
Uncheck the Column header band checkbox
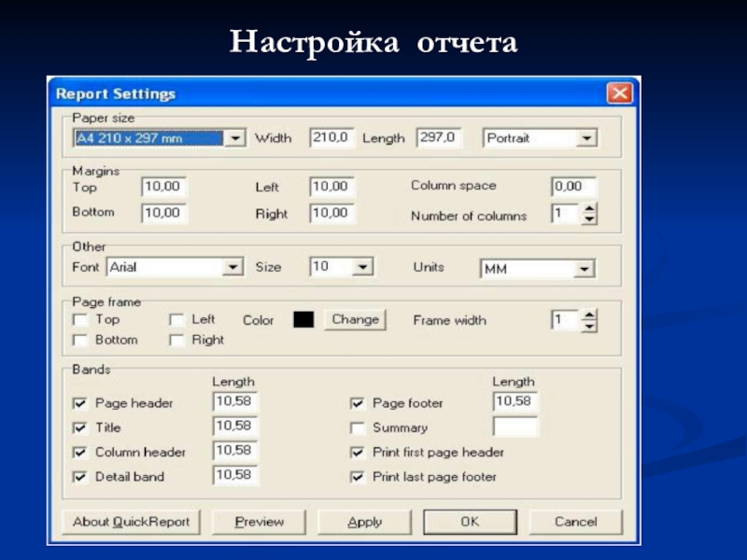(x=80, y=452)
